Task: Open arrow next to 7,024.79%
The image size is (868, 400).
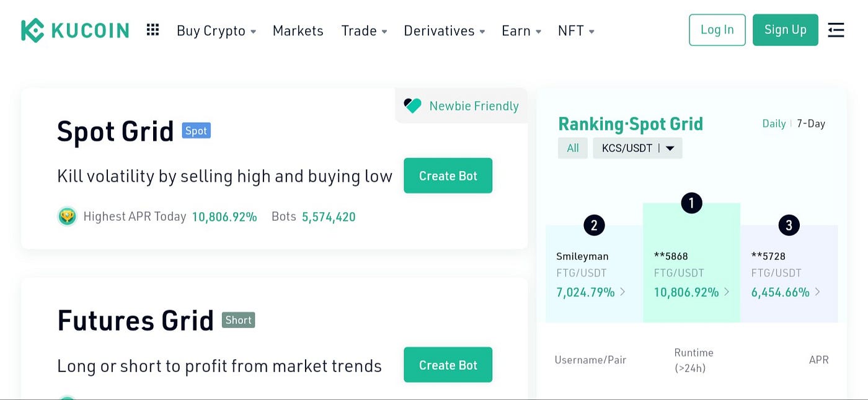Action: (x=622, y=291)
